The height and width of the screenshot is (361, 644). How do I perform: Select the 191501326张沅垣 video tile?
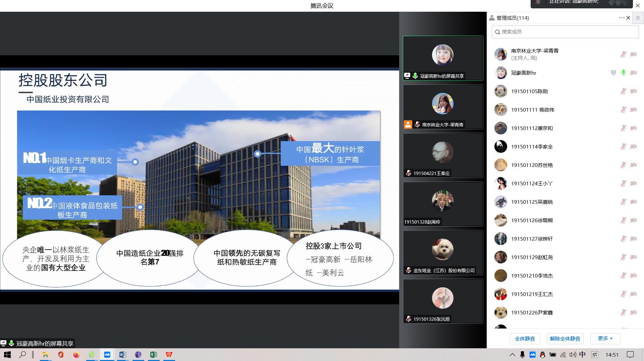tap(443, 301)
